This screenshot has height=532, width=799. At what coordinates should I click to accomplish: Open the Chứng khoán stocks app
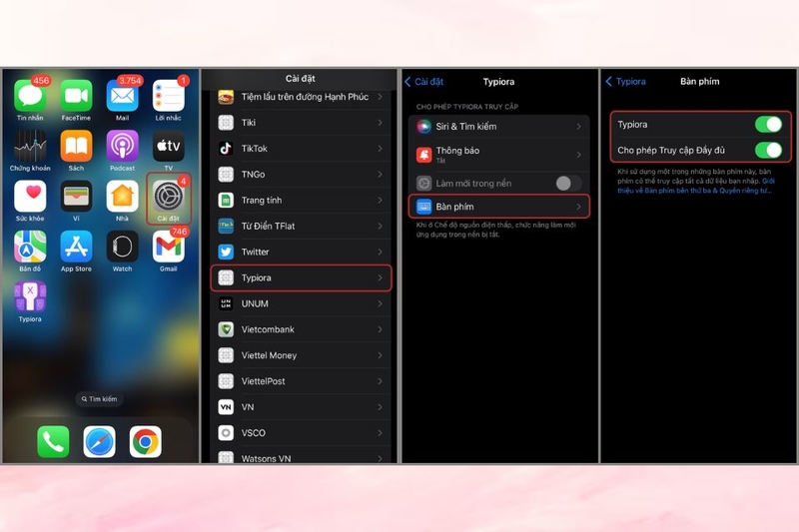pos(30,146)
